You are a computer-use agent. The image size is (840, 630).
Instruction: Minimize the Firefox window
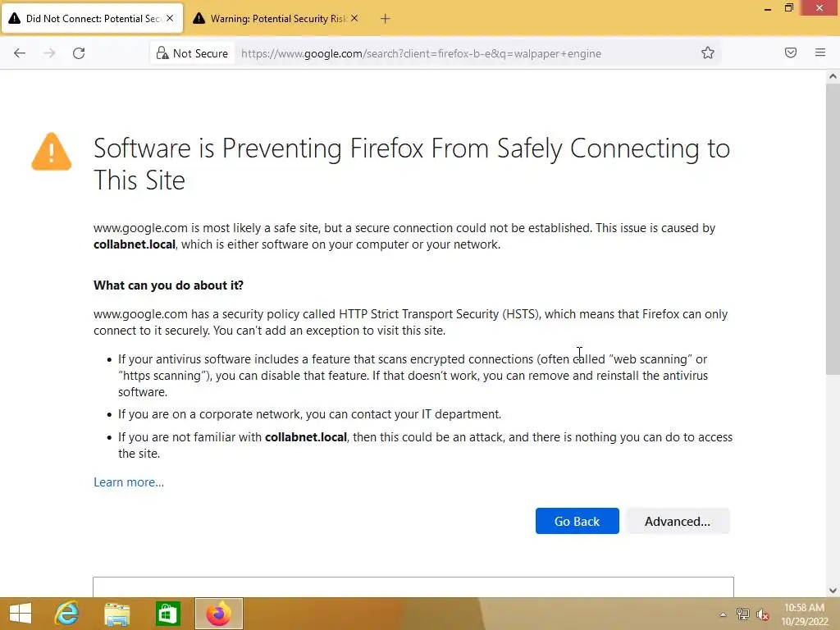pyautogui.click(x=767, y=8)
